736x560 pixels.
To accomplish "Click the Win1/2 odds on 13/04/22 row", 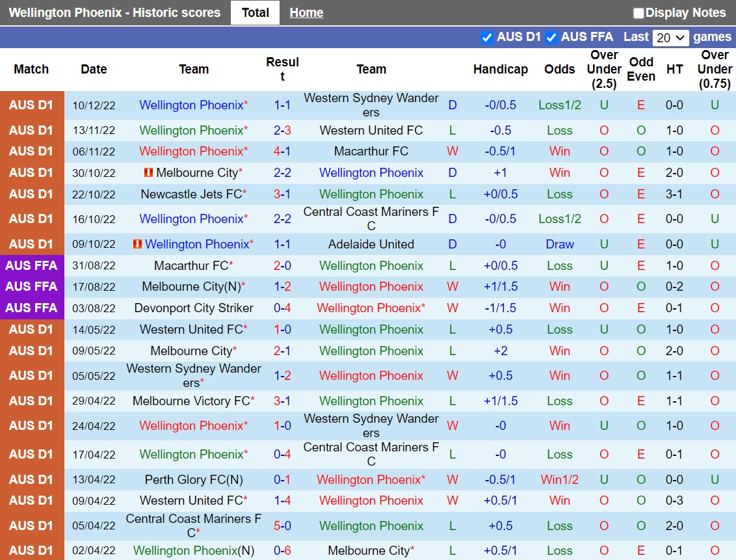I will point(560,479).
